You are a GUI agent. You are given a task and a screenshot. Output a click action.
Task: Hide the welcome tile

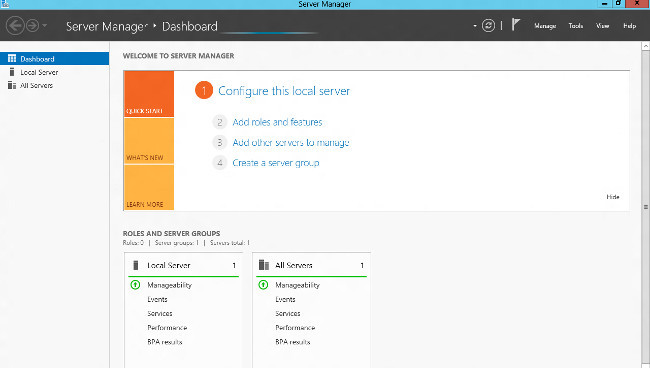pos(613,197)
